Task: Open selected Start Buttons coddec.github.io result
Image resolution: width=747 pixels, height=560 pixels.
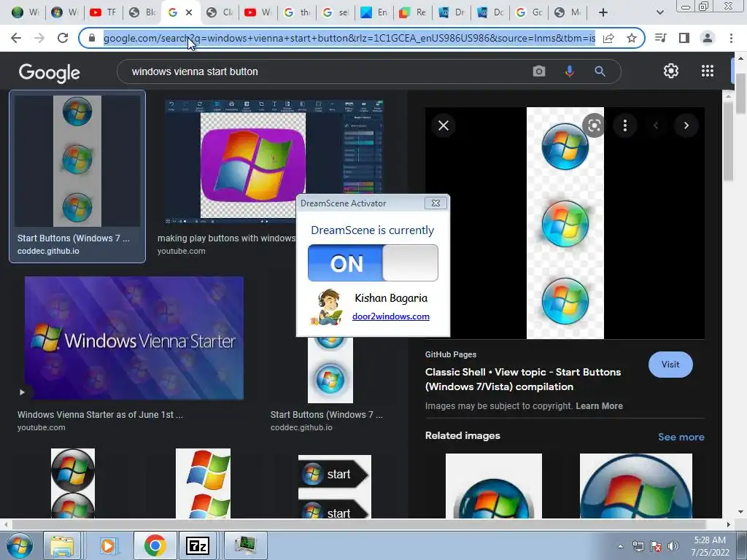Action: (x=77, y=176)
